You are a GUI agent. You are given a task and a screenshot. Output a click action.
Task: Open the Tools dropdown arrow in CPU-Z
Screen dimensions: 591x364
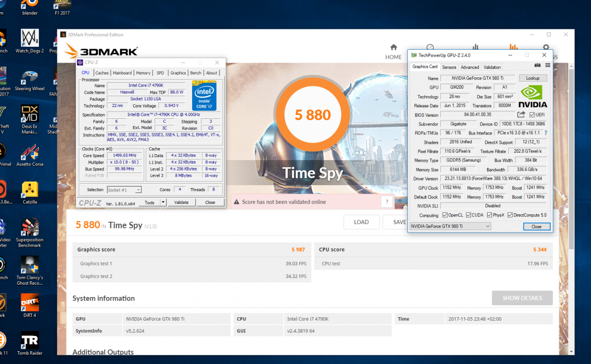tap(164, 202)
